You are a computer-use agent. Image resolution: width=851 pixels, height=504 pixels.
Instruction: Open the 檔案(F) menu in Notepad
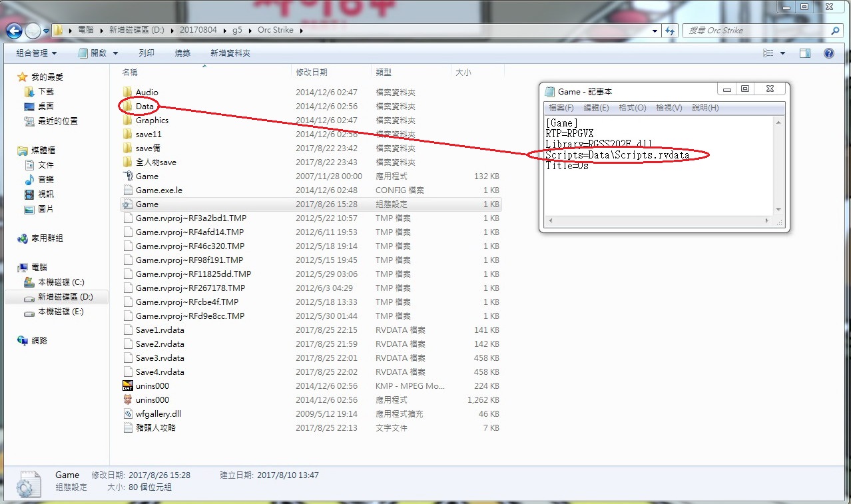pyautogui.click(x=561, y=108)
